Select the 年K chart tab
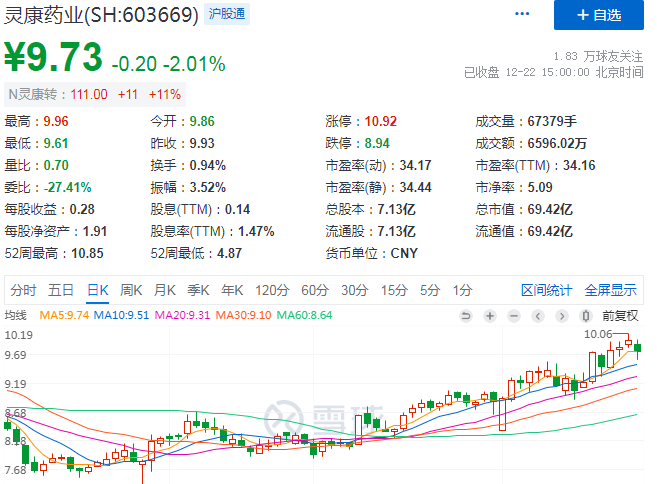This screenshot has height=484, width=657. coord(232,290)
